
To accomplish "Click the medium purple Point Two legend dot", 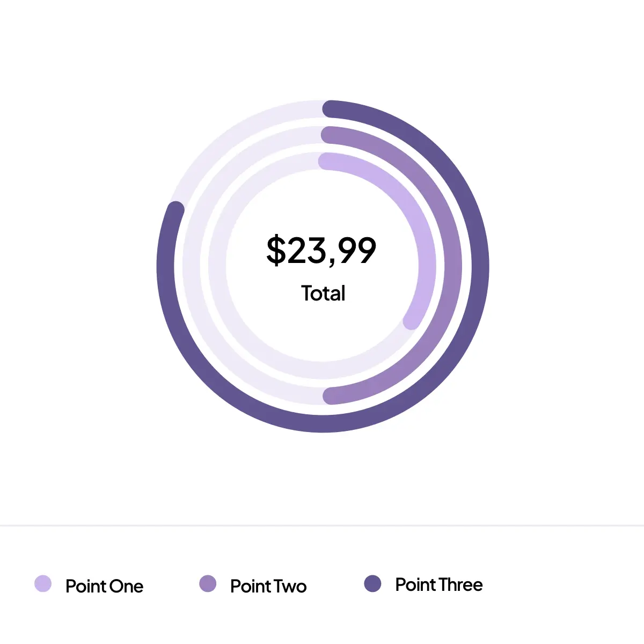I will (x=208, y=583).
